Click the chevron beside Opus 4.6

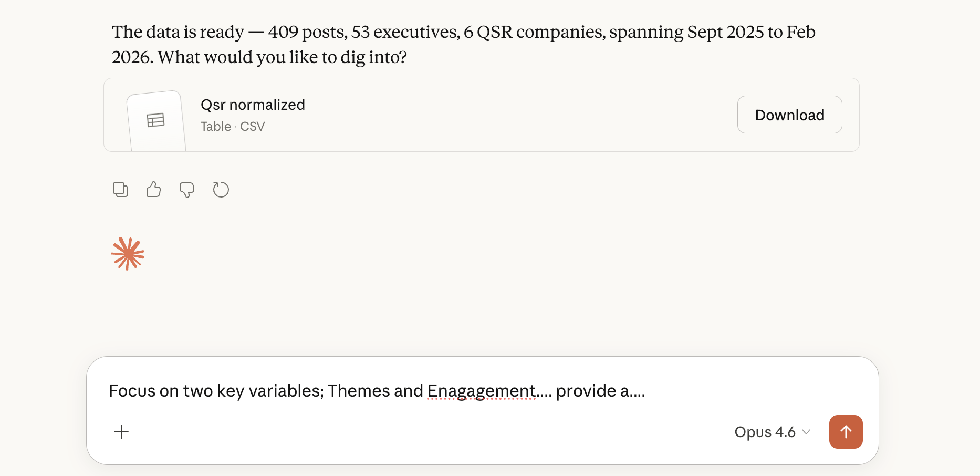pyautogui.click(x=807, y=432)
